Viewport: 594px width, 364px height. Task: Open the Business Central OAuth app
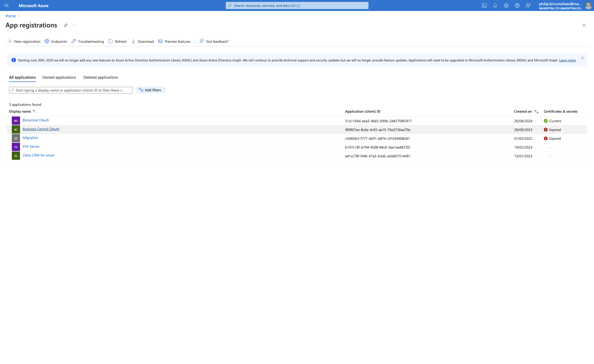[x=41, y=129]
